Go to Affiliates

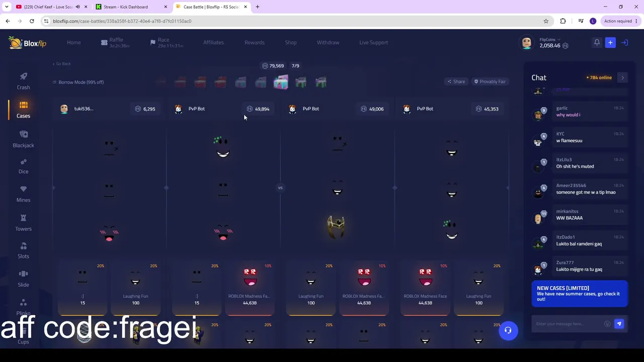tap(213, 43)
